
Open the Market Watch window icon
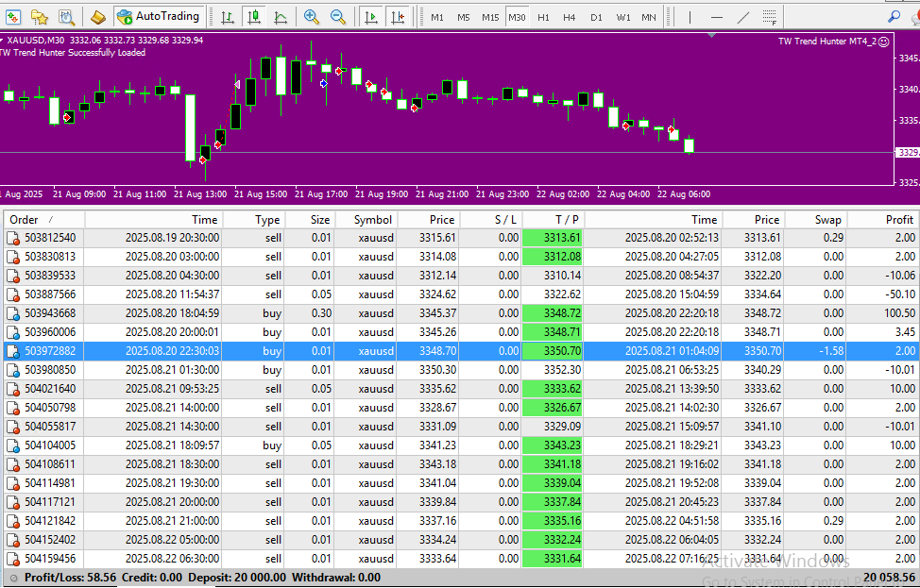(x=13, y=17)
